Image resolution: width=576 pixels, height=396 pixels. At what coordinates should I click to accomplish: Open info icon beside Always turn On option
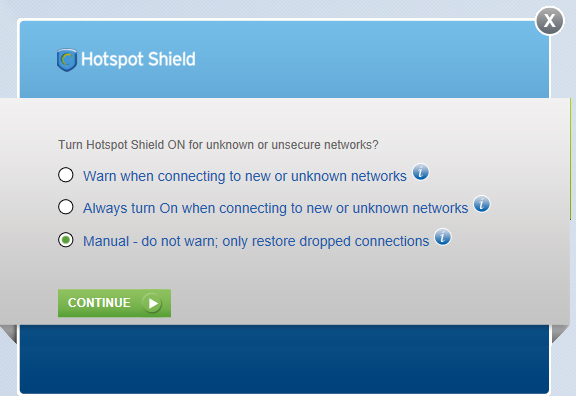[482, 204]
